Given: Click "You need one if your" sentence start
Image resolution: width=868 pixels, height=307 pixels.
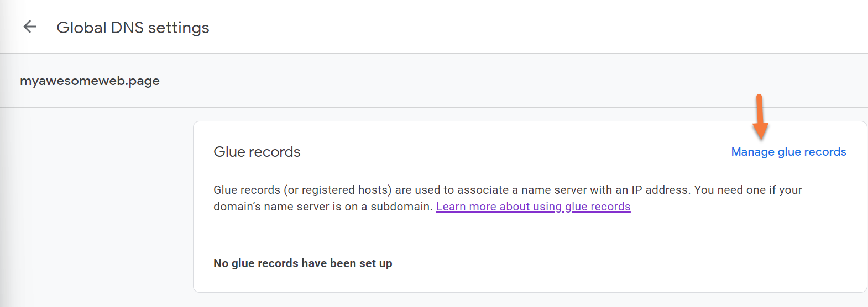Looking at the screenshot, I should (x=747, y=190).
